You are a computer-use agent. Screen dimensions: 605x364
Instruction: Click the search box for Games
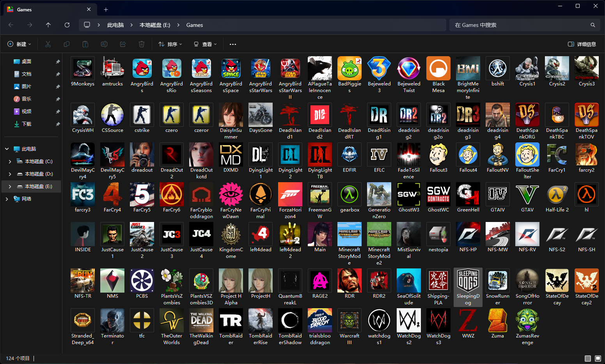tap(525, 25)
